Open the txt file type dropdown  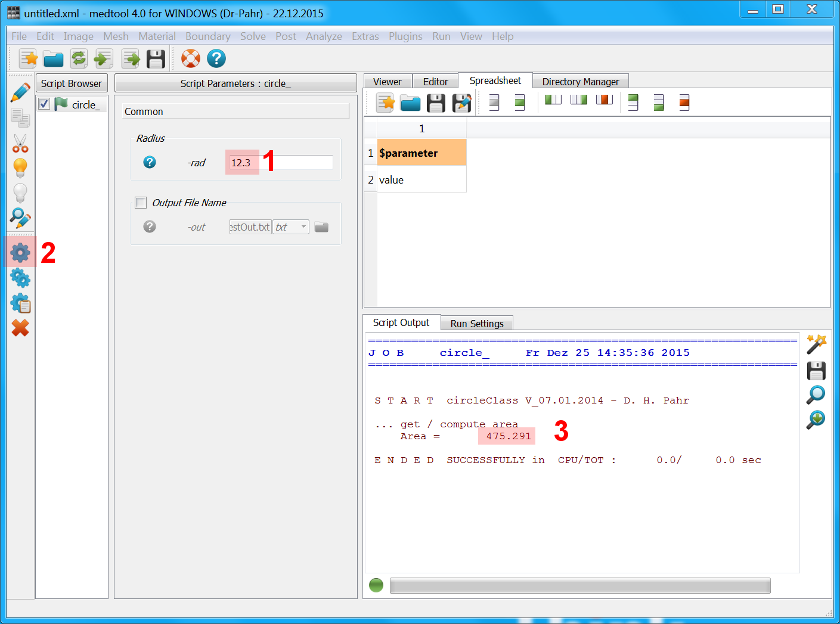291,227
